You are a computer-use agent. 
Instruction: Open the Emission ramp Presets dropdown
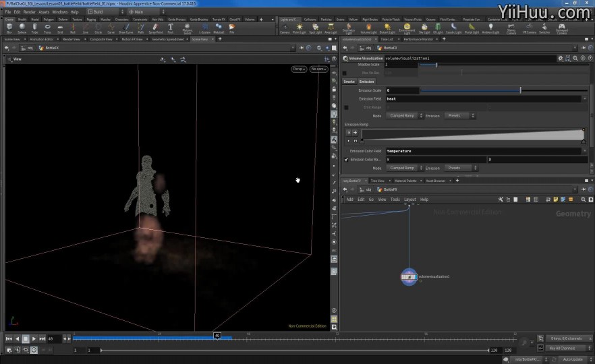(461, 116)
